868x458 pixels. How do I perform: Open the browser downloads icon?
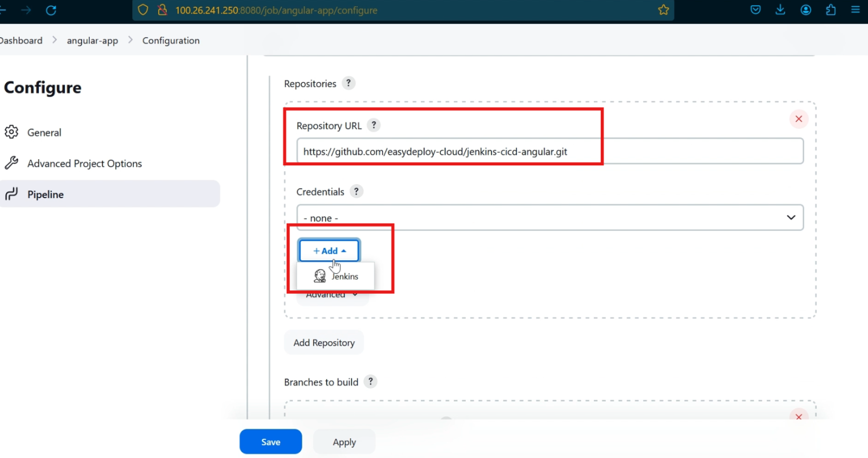[780, 10]
